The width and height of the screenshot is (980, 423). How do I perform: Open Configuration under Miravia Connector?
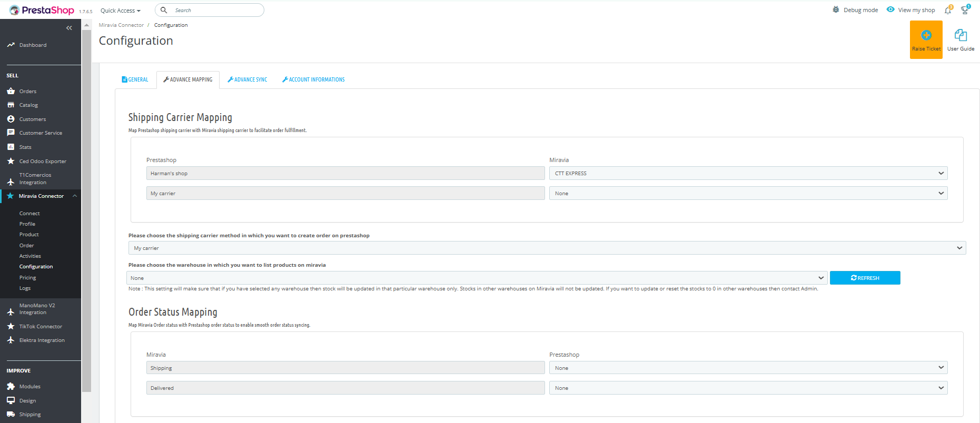point(36,266)
